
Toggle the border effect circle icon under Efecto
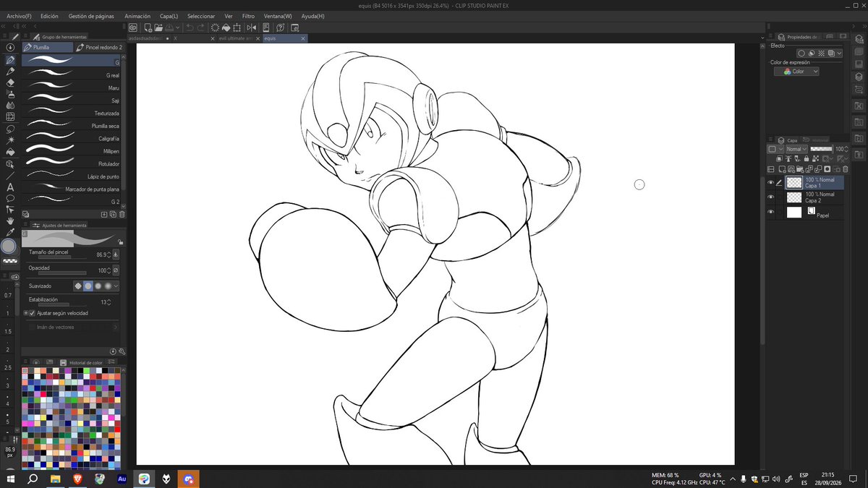click(x=801, y=53)
